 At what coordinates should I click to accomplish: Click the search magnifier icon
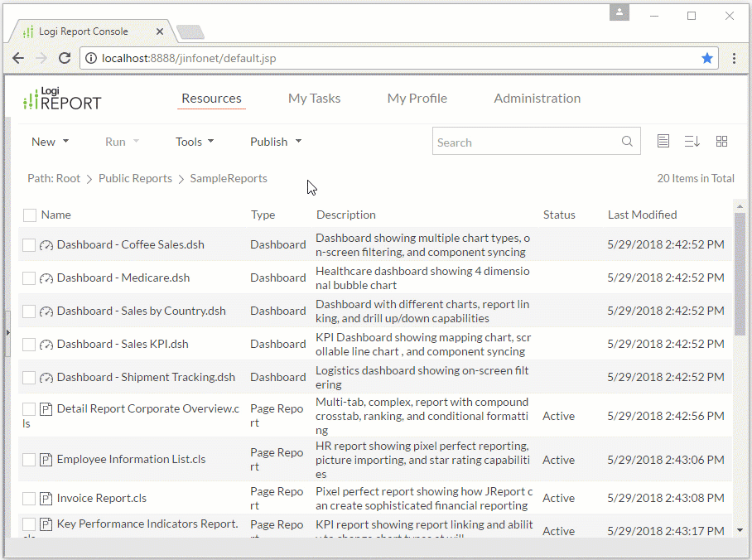tap(627, 142)
